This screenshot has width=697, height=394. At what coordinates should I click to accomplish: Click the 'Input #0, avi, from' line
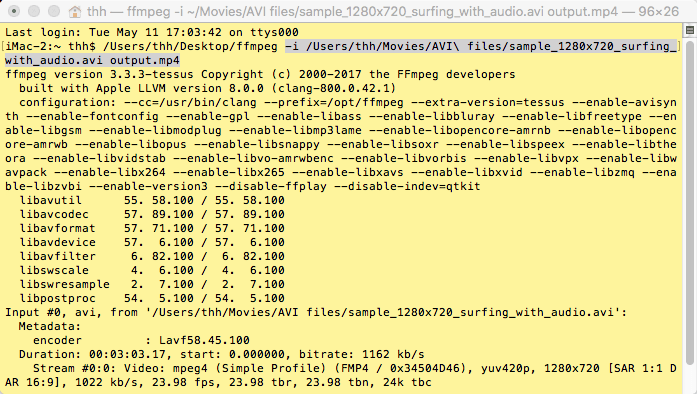click(316, 313)
